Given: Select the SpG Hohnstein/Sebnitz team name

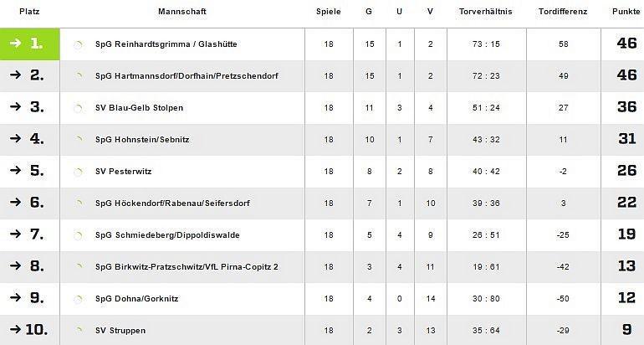Looking at the screenshot, I should coord(142,140).
